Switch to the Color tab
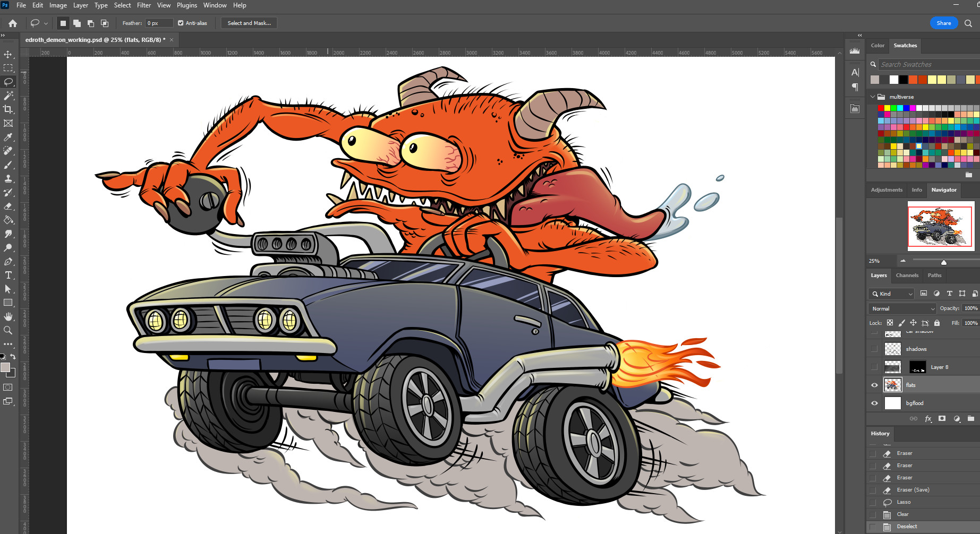 click(x=877, y=46)
